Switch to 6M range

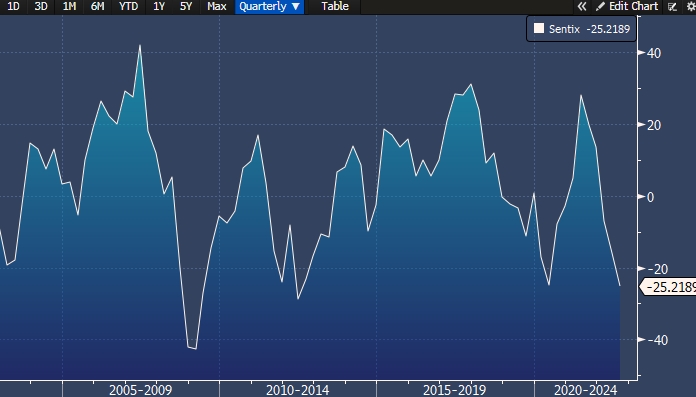point(97,7)
